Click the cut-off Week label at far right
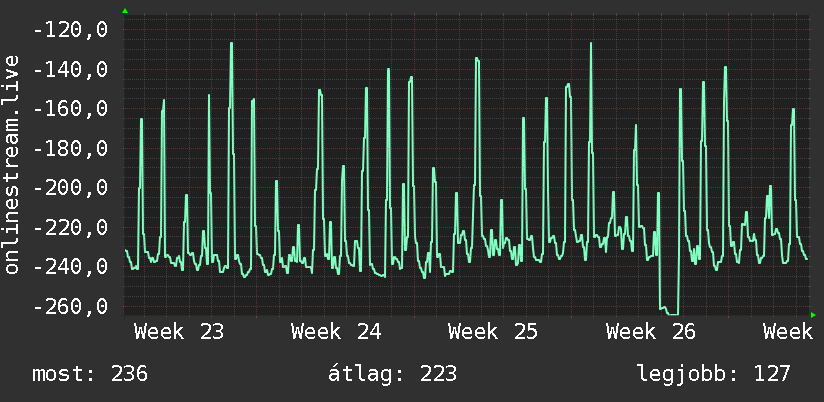This screenshot has width=824, height=402. 788,332
